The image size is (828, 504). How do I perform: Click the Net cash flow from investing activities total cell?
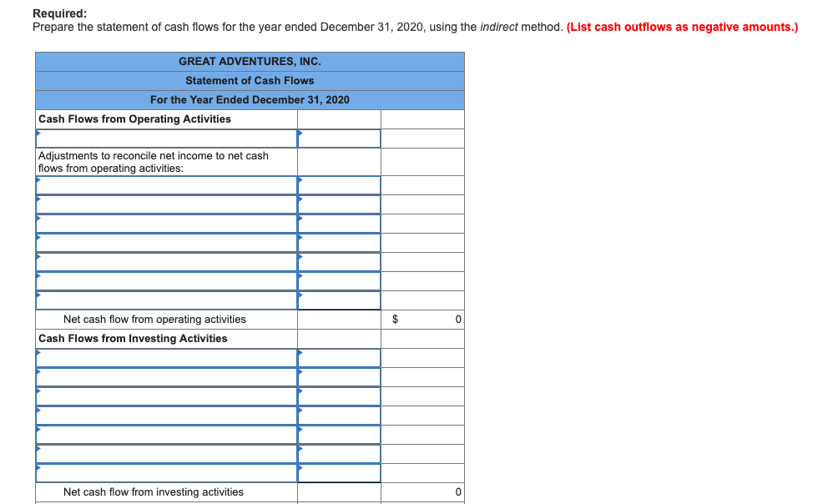(x=422, y=491)
